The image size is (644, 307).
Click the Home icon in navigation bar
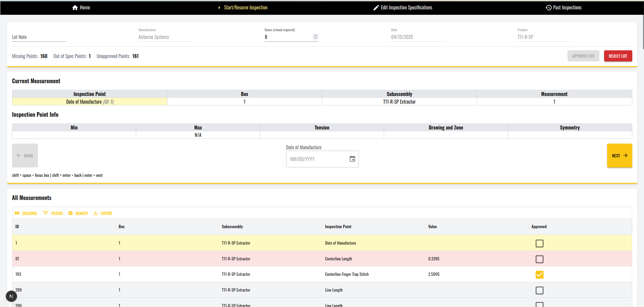[x=75, y=8]
